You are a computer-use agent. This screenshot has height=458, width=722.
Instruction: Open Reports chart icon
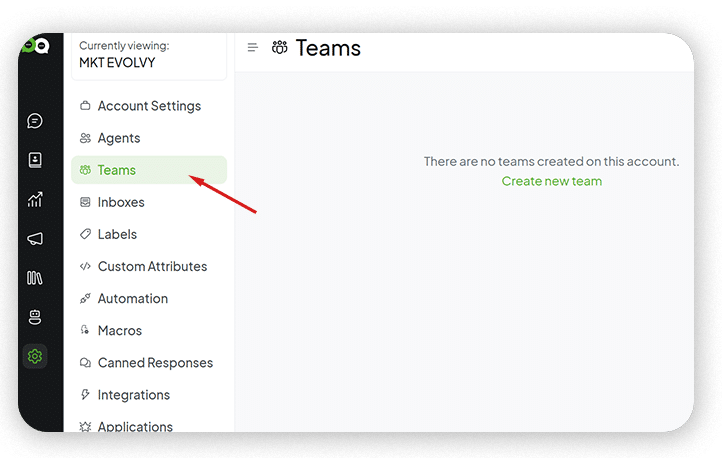click(x=35, y=200)
